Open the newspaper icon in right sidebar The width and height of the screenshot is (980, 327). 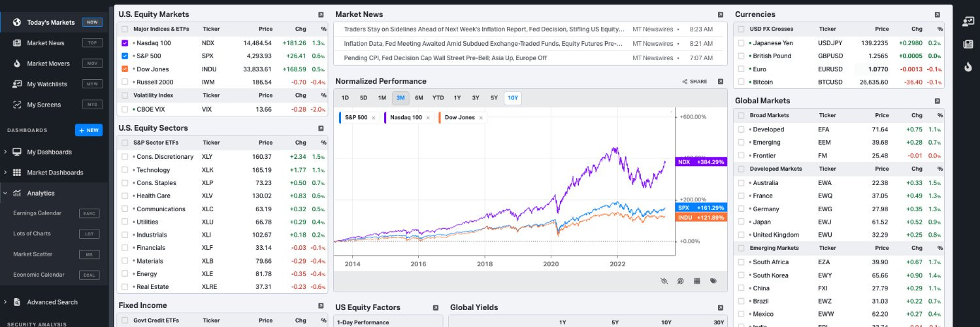click(x=968, y=44)
